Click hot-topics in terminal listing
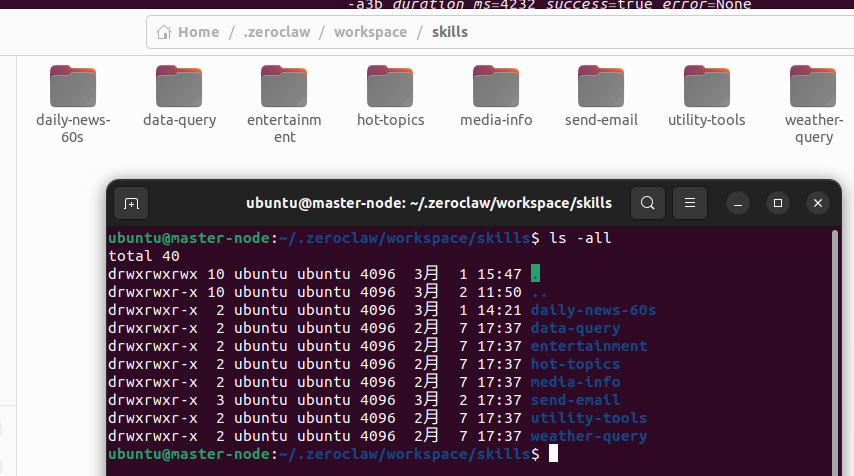Screen dimensions: 854x476 click(575, 364)
